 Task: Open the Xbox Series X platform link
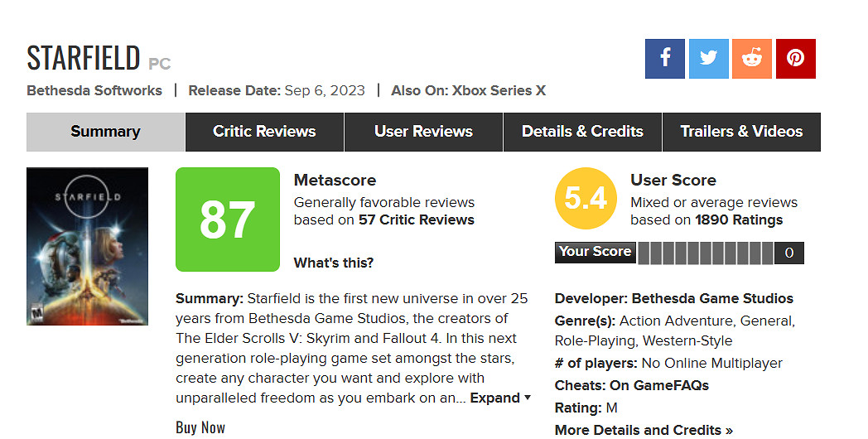[x=499, y=90]
